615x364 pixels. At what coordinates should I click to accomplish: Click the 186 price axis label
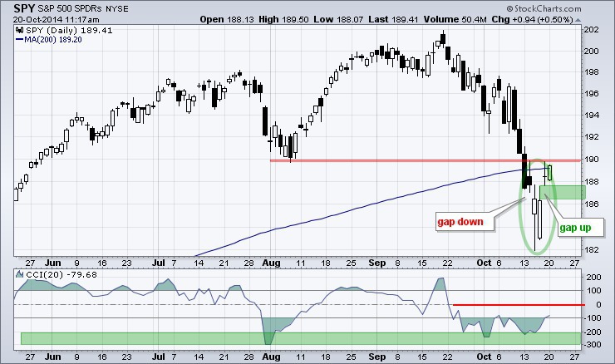pyautogui.click(x=592, y=204)
